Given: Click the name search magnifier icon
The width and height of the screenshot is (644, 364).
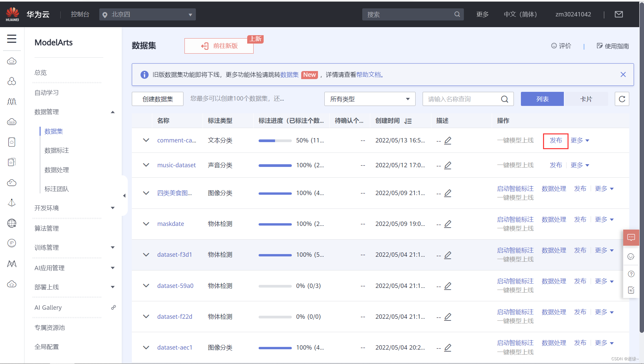Looking at the screenshot, I should pos(505,99).
